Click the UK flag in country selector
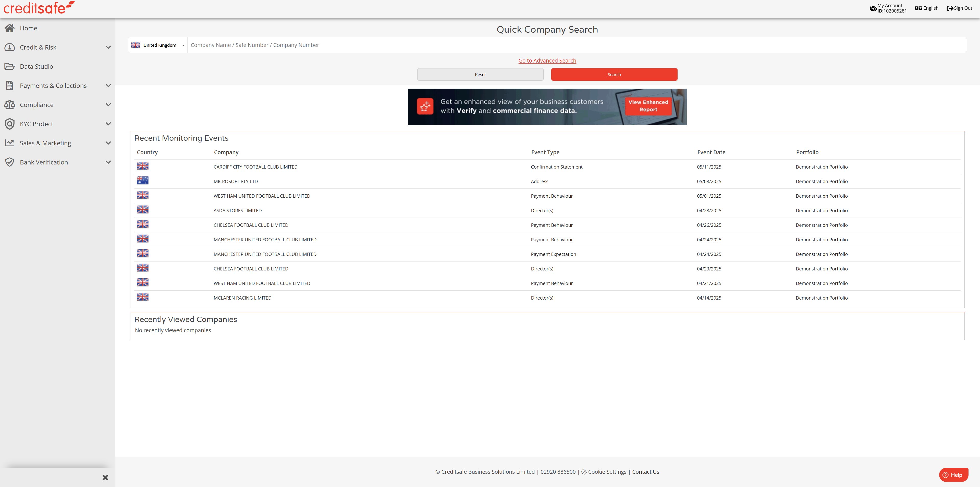The image size is (980, 487). [x=136, y=45]
